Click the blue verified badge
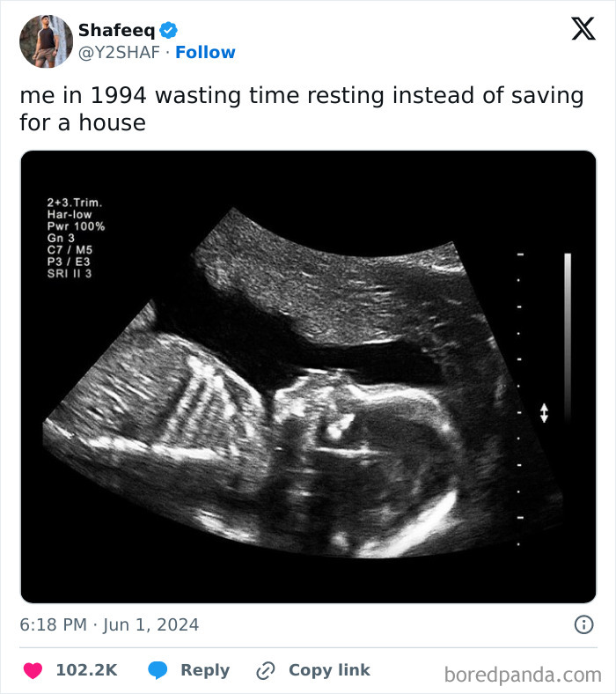This screenshot has width=616, height=694. tap(168, 31)
